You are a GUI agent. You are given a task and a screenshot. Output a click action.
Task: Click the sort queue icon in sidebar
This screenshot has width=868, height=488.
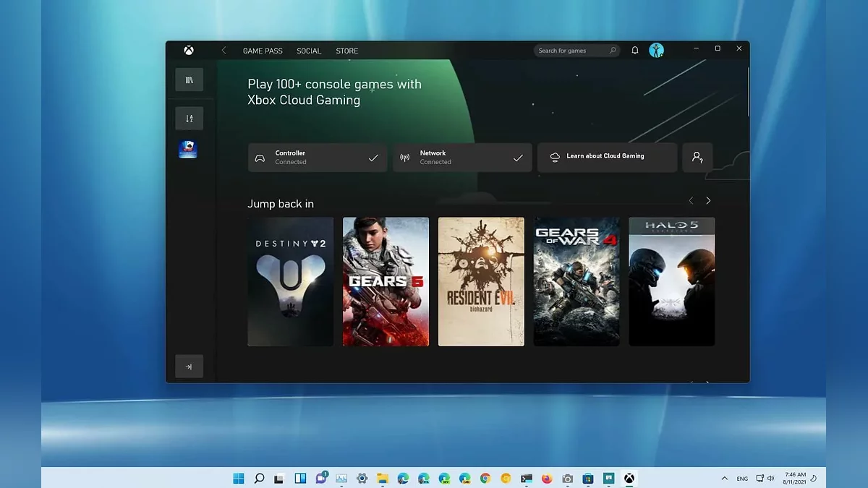point(189,119)
